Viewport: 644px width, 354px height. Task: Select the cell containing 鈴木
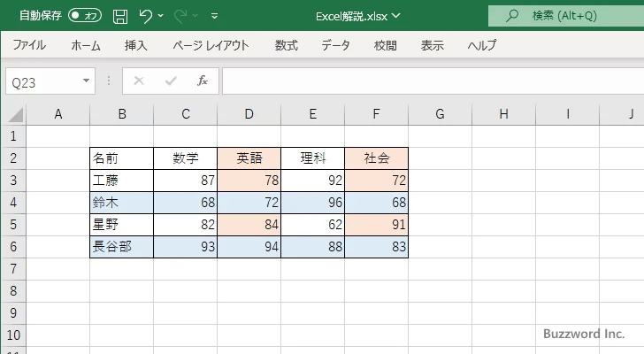coord(121,203)
